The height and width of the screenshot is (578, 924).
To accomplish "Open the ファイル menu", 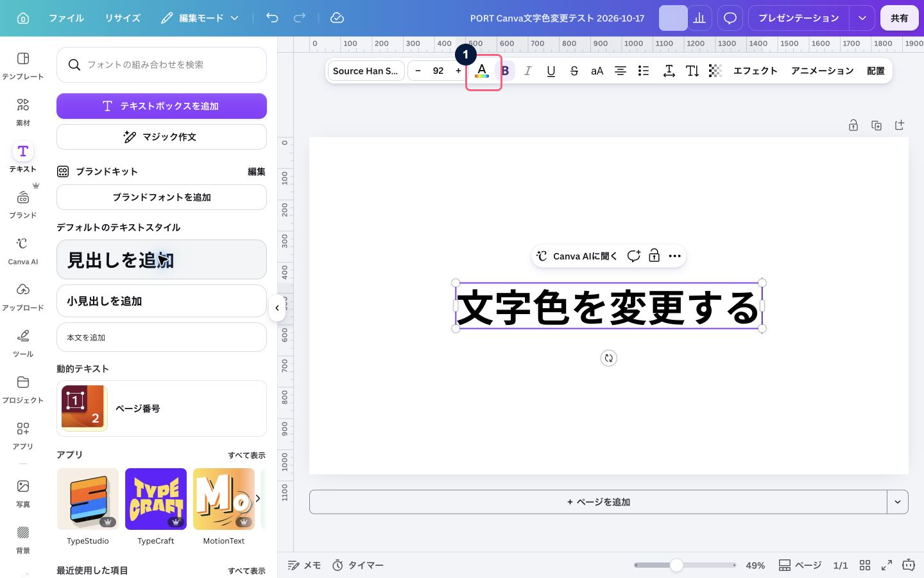I will [67, 18].
